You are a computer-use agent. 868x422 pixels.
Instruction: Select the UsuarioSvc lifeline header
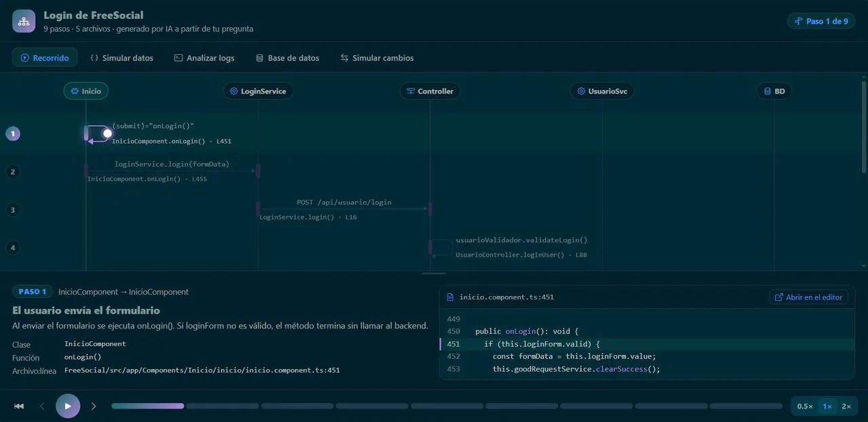coord(602,91)
